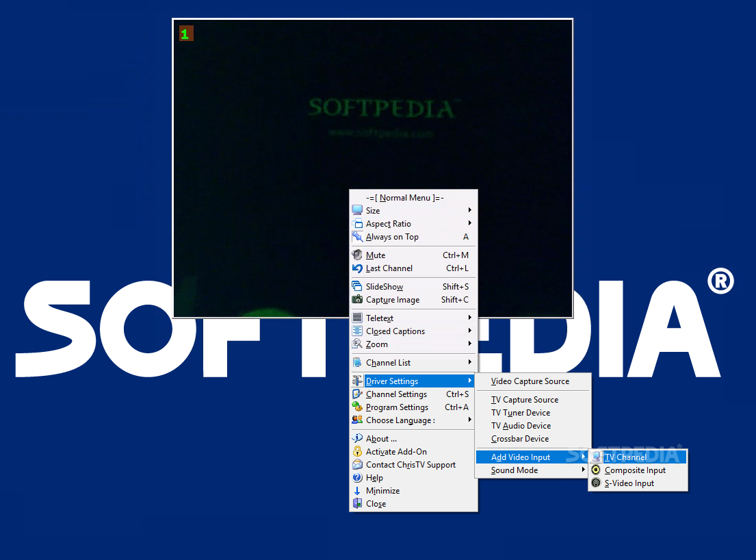The image size is (756, 560).
Task: Click the Always on Top pin icon
Action: click(357, 236)
